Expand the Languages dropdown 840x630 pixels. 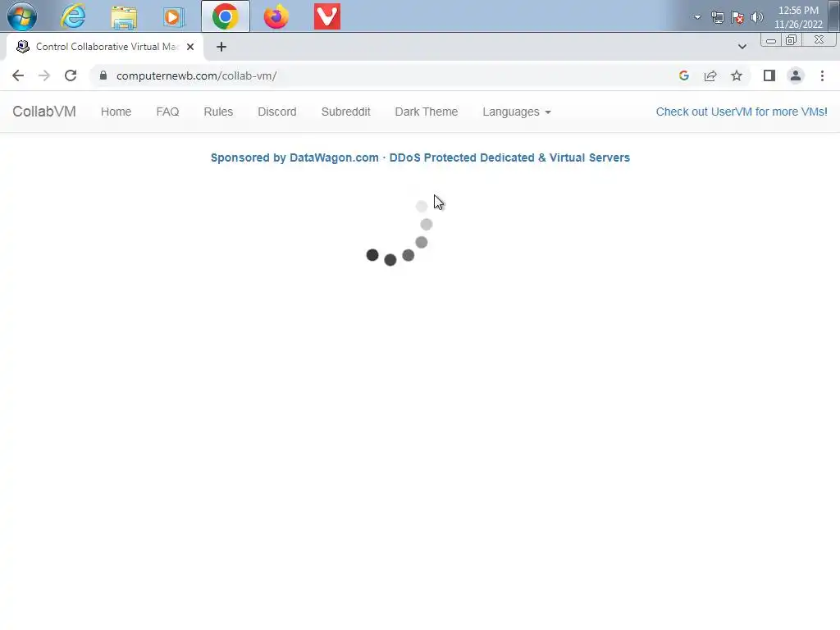point(517,112)
